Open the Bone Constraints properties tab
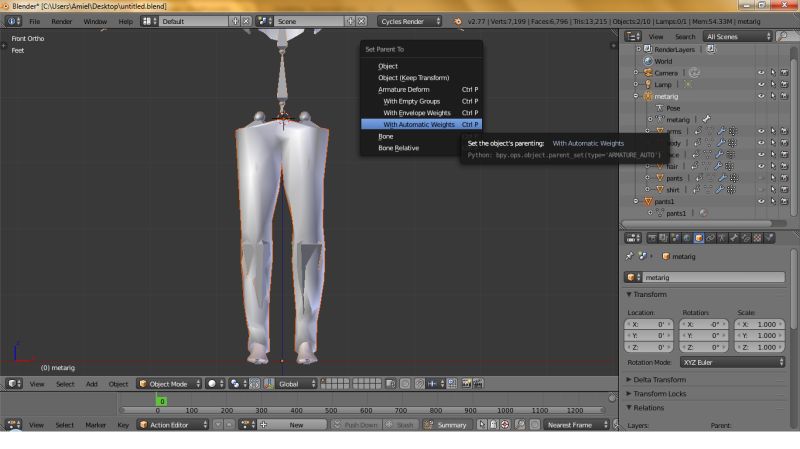Screen dimensions: 800x449 pos(746,238)
